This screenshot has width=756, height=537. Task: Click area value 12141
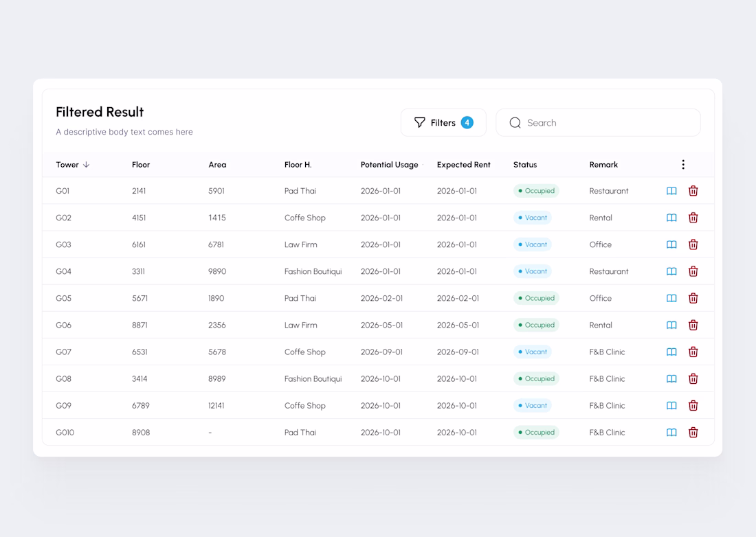(216, 406)
